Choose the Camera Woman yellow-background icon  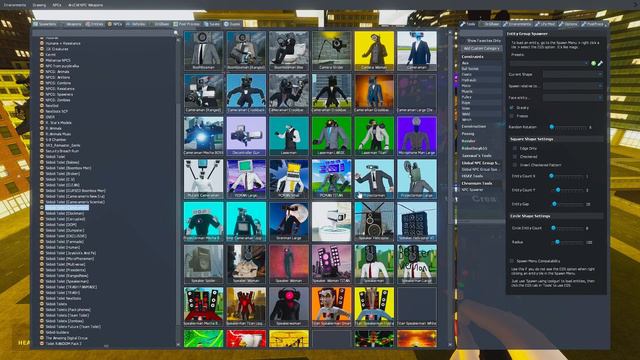[x=374, y=51]
